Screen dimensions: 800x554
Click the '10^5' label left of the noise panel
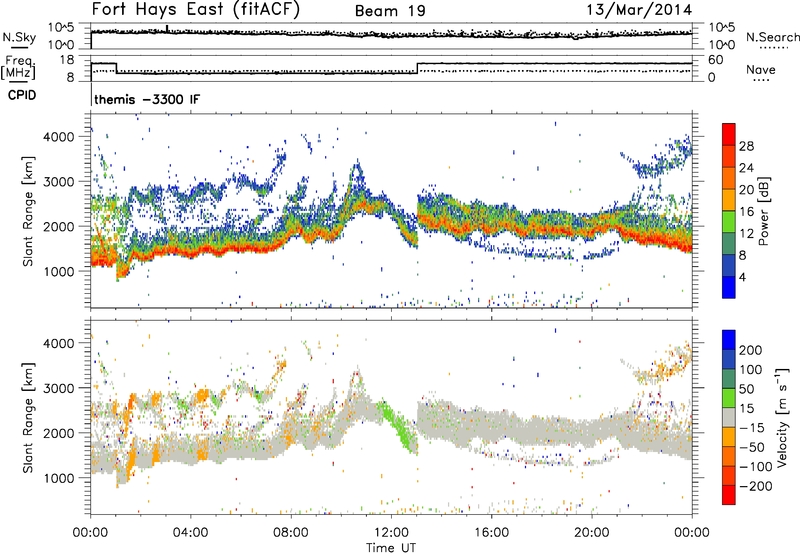61,28
